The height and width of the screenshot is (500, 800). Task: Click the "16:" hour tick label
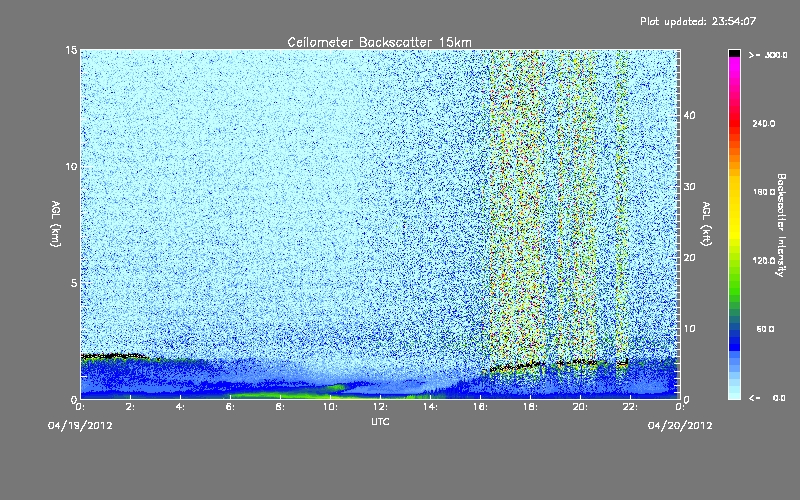[480, 407]
